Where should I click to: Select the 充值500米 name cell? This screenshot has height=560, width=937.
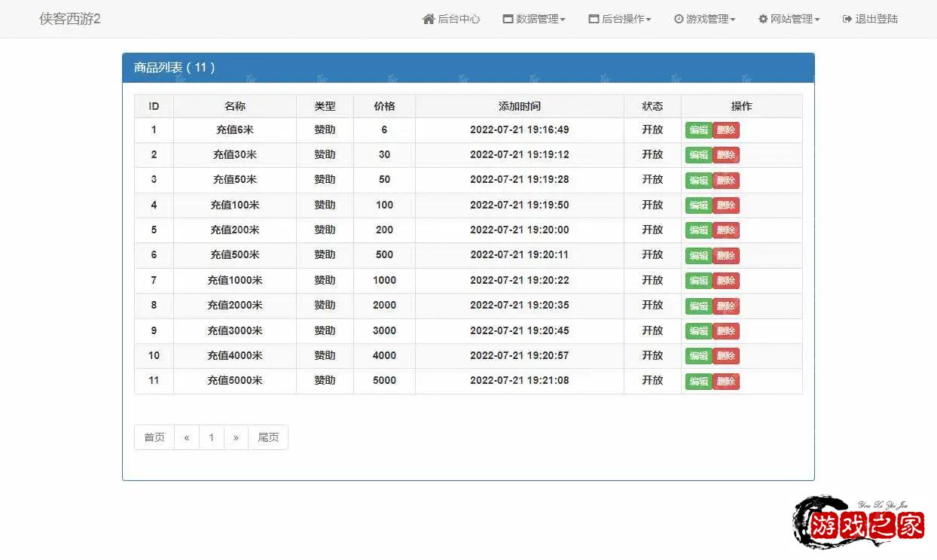(x=235, y=254)
